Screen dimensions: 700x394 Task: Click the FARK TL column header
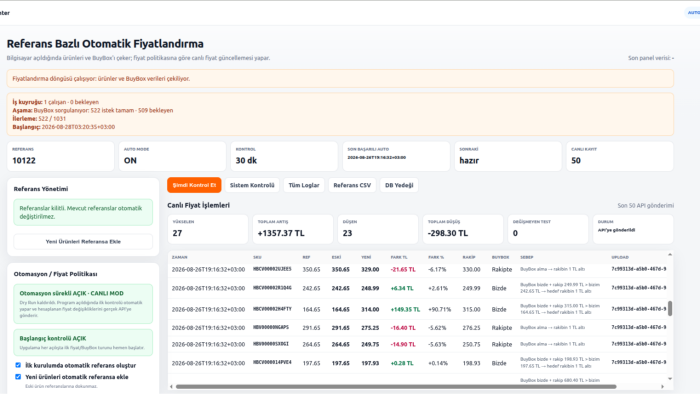(399, 257)
